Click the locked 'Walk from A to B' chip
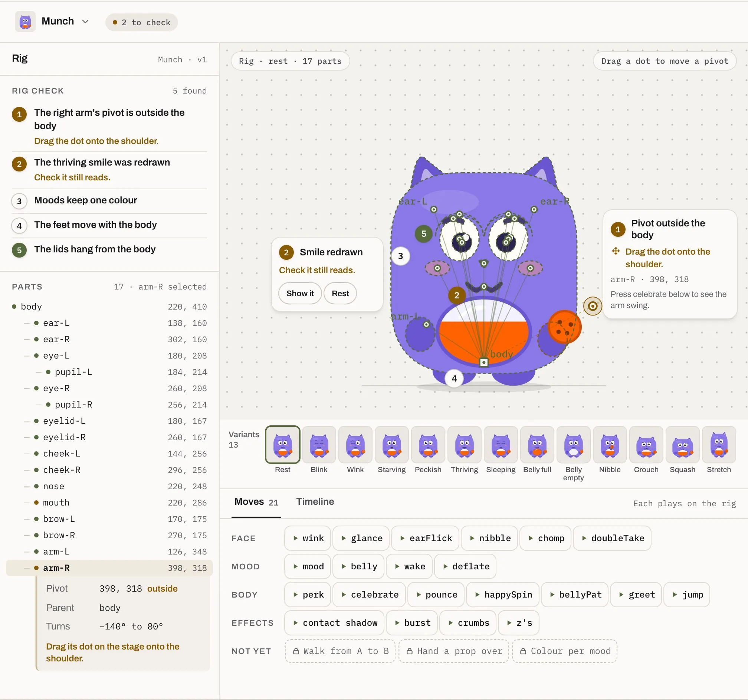Viewport: 748px width, 700px height. pyautogui.click(x=340, y=651)
